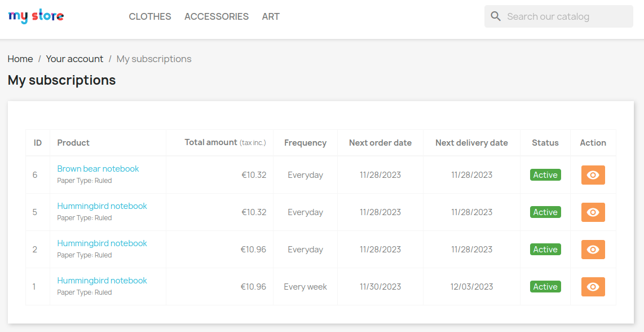The image size is (644, 332).
Task: Open Hummingbird notebook in subscription 2 row
Action: click(x=102, y=243)
